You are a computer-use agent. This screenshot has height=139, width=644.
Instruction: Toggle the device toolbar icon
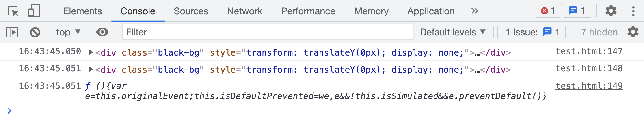[34, 11]
